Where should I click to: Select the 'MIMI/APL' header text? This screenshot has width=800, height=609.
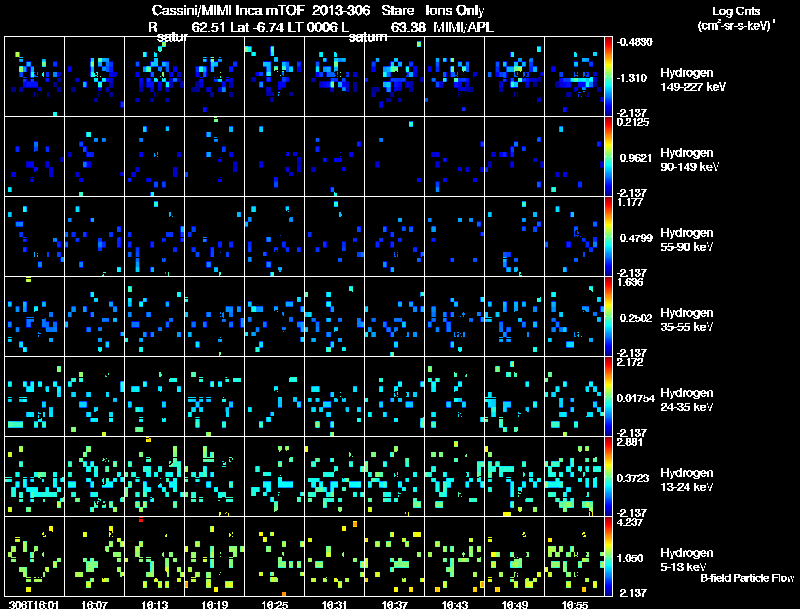463,28
